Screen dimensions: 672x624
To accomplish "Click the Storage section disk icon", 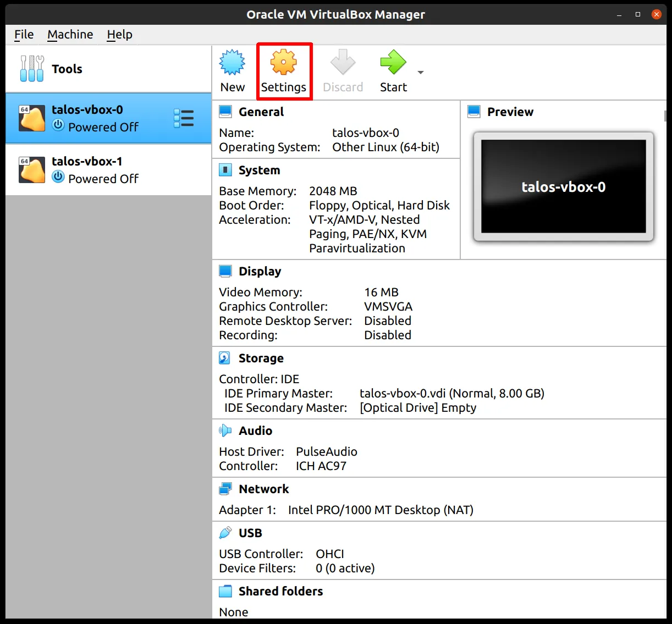I will 225,358.
